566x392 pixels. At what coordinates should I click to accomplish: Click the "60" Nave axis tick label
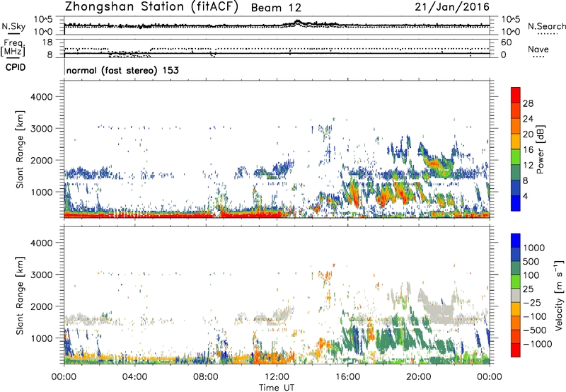(x=507, y=42)
